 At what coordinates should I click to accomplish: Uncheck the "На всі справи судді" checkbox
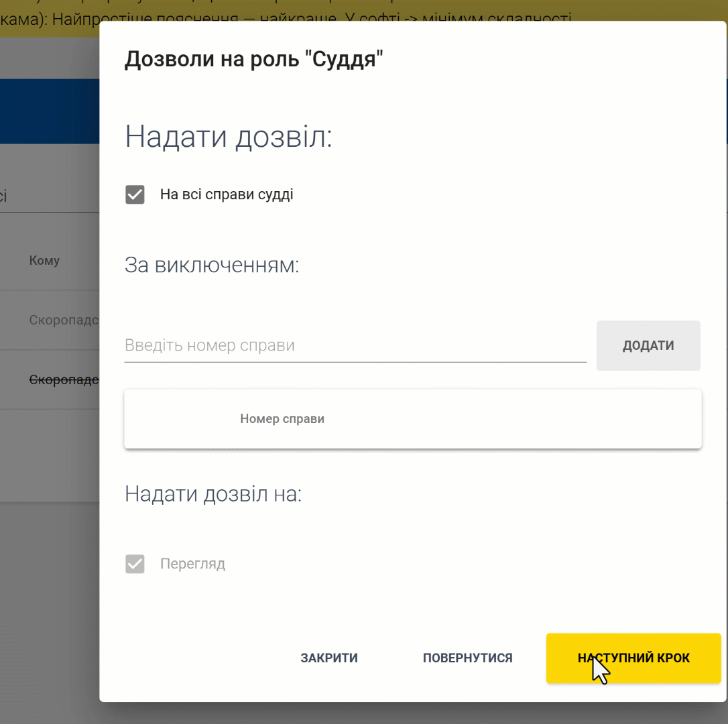(135, 195)
